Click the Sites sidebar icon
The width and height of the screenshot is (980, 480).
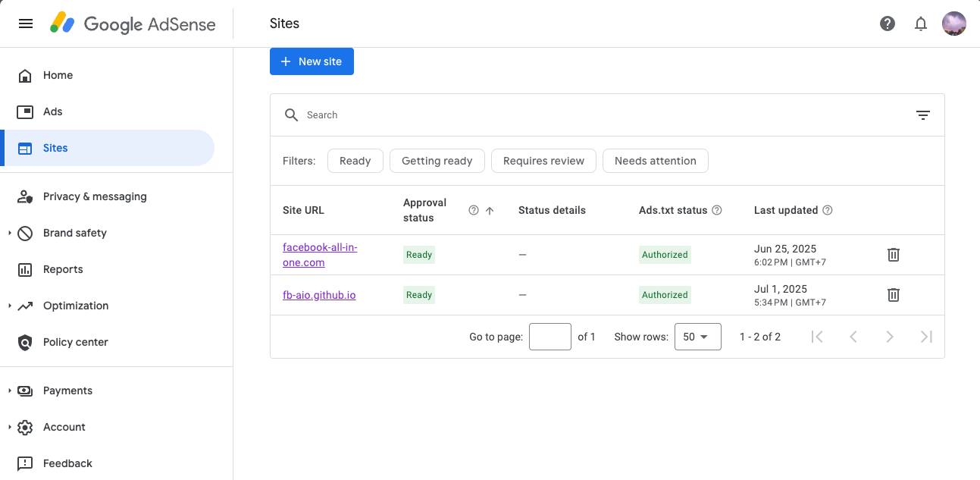coord(25,148)
